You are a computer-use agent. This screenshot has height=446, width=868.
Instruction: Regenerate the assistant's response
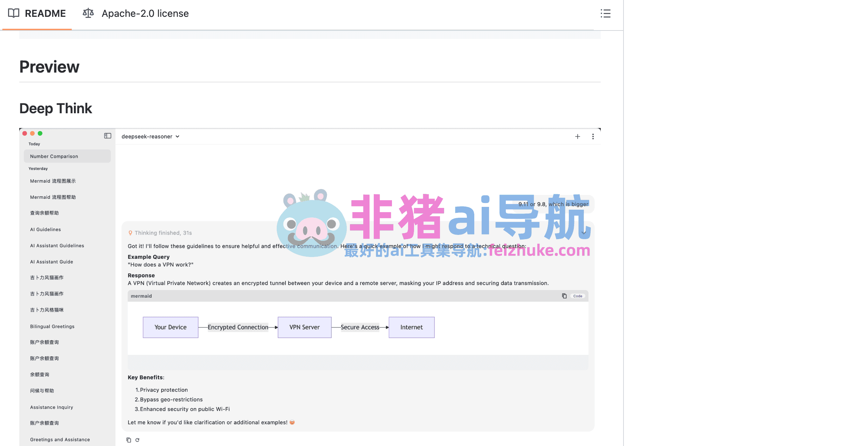point(138,439)
